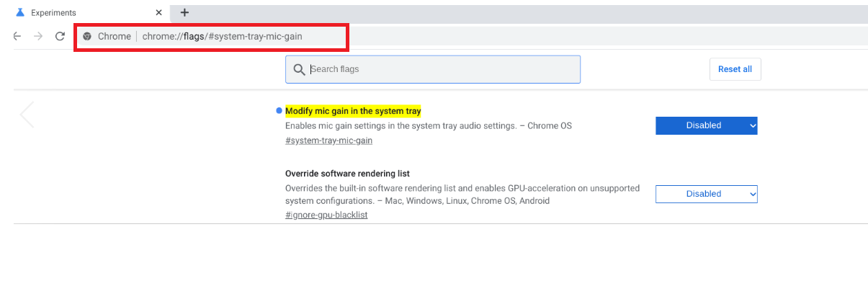Screen dimensions: 868x281
Task: Open the Modify mic gain Disabled dropdown
Action: pos(706,125)
